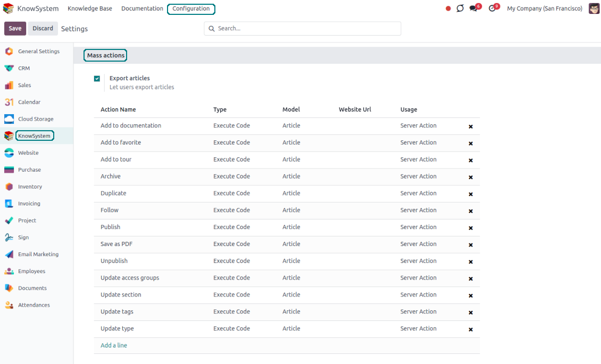Select the Cloud Storage sidebar icon

9,119
